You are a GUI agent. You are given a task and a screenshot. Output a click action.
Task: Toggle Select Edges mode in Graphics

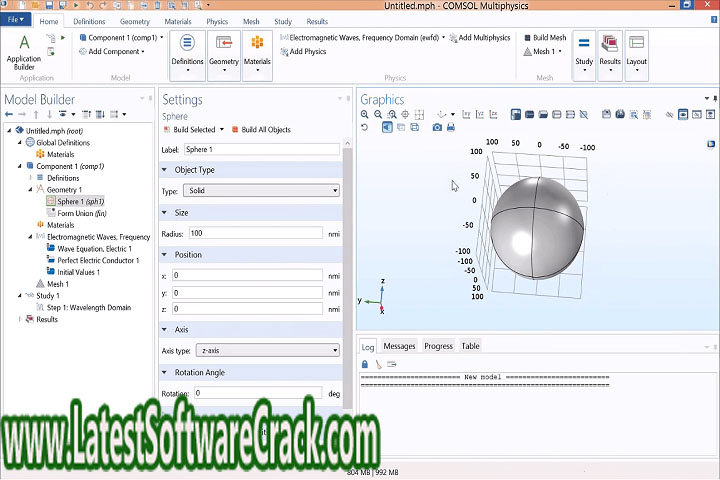click(557, 114)
